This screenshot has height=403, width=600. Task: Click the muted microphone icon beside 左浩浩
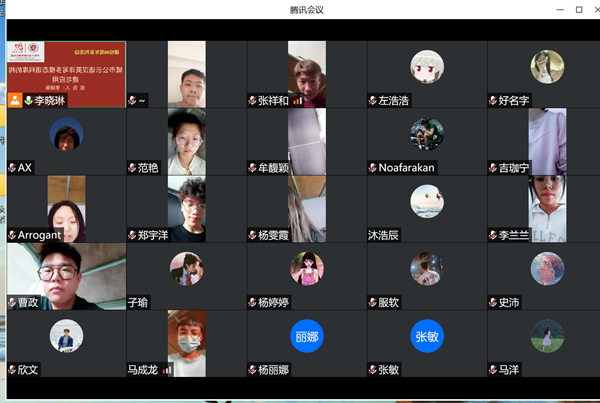[372, 101]
